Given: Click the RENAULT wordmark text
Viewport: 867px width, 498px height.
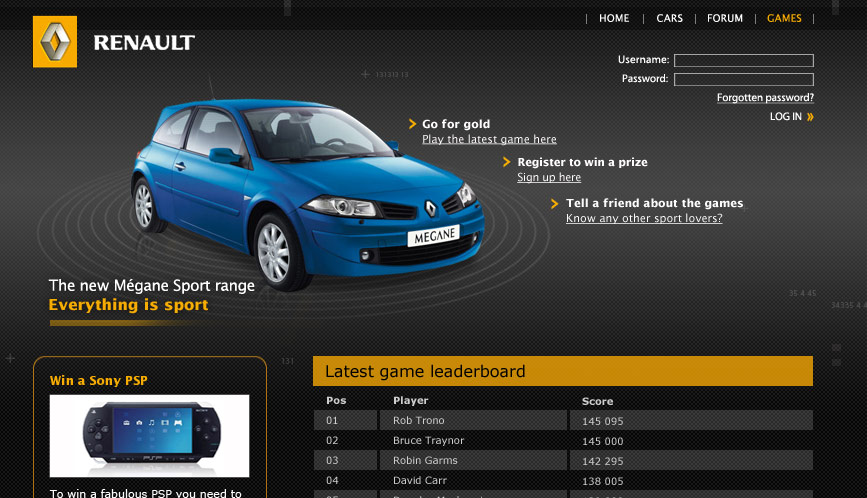Looking at the screenshot, I should (x=144, y=43).
